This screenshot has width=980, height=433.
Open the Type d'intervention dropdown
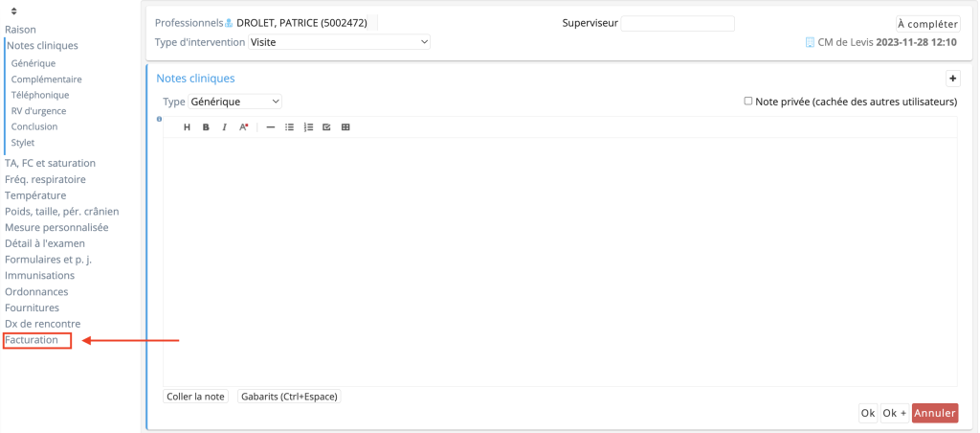tap(340, 42)
